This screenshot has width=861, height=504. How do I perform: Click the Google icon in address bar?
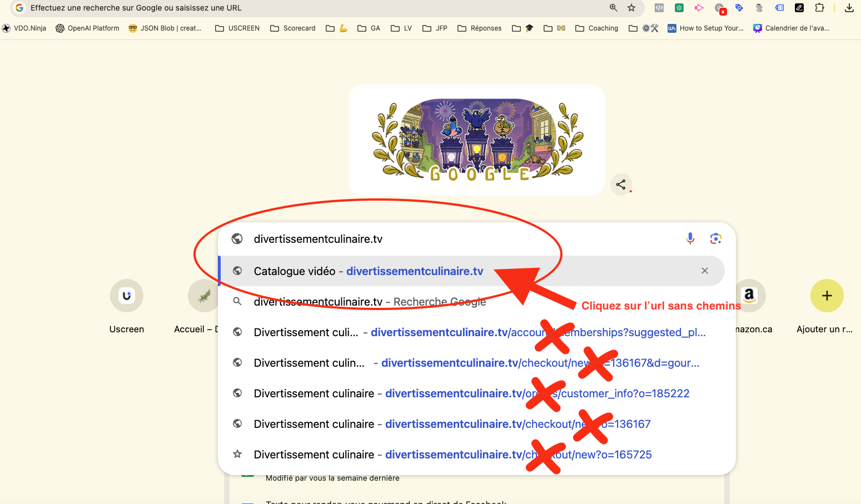tap(19, 8)
